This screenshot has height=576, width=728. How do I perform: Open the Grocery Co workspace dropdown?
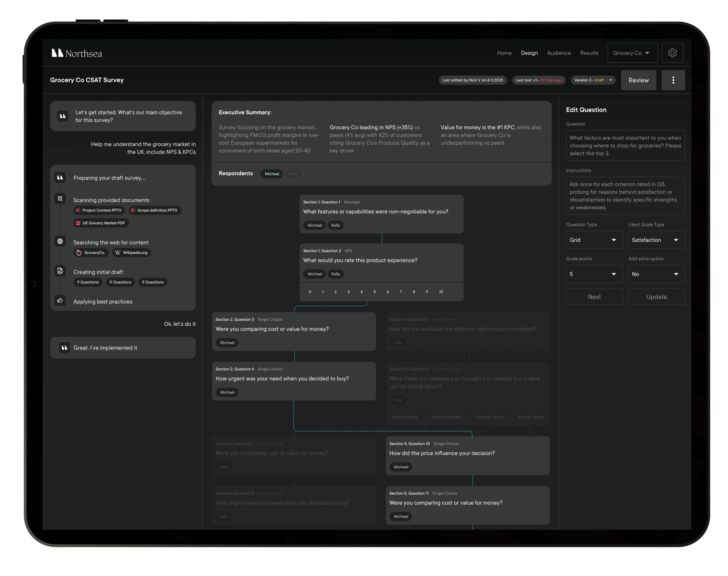point(632,53)
